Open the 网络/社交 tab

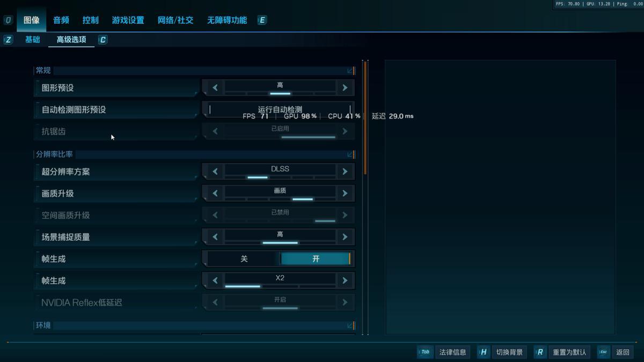point(175,20)
